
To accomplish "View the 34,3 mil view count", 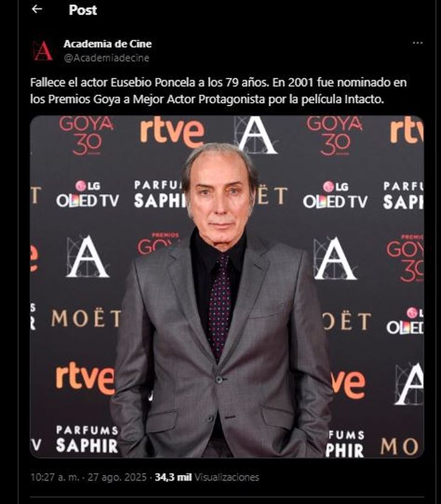I will tap(173, 477).
